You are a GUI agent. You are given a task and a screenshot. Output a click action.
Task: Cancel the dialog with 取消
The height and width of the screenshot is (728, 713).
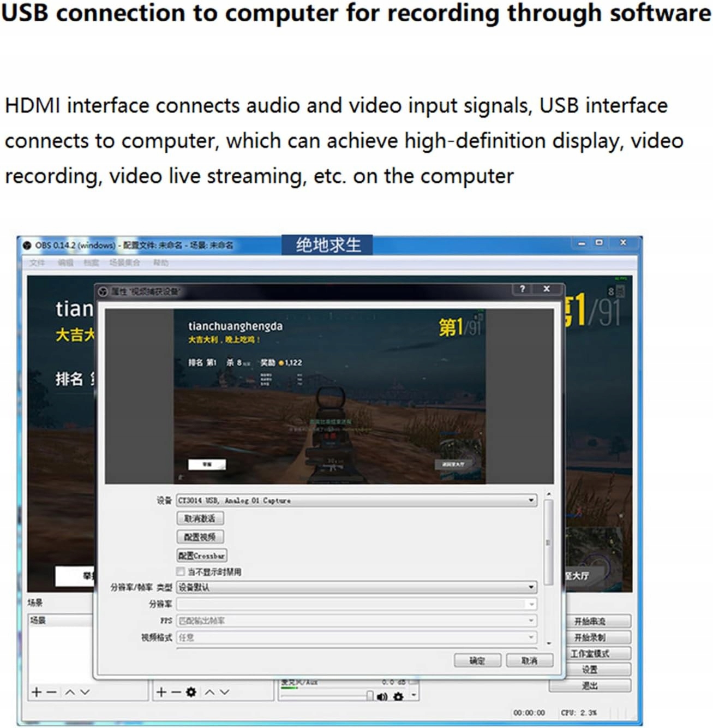click(x=529, y=660)
